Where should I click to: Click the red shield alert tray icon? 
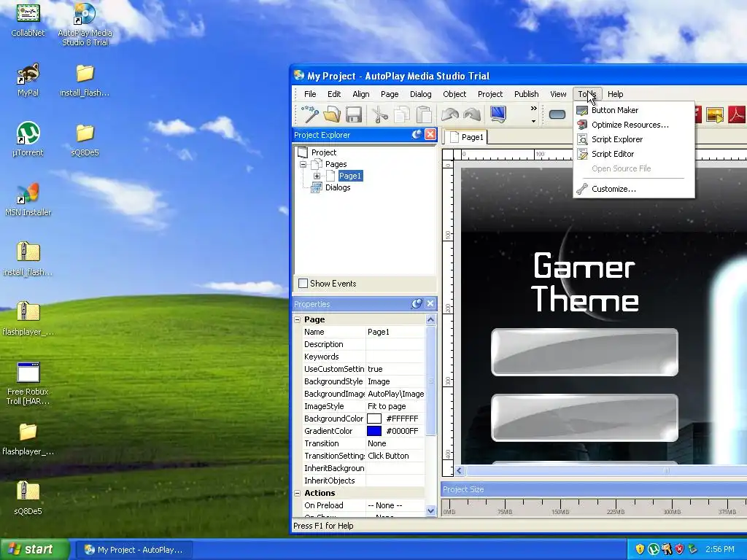(x=680, y=549)
